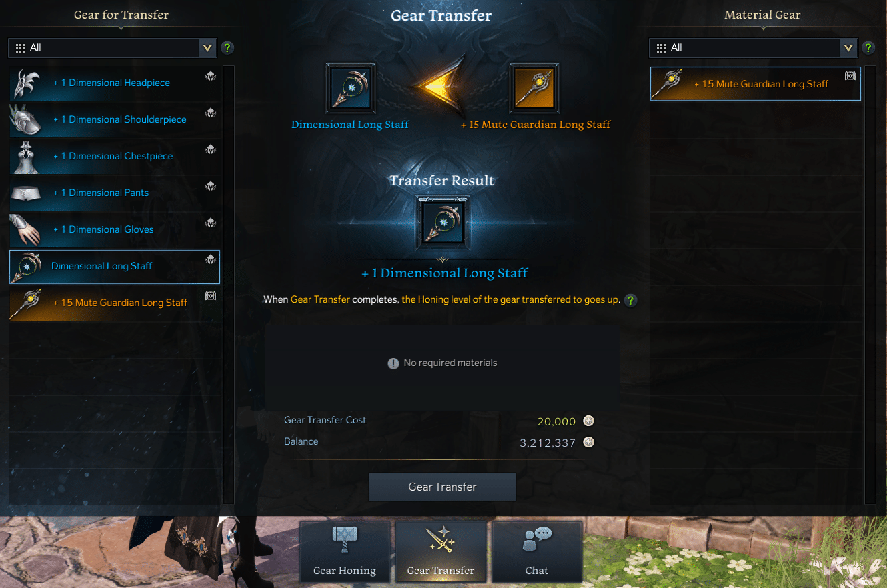The width and height of the screenshot is (887, 588).
Task: Select +1 Dimensional Chestpiece from the list
Action: coord(115,156)
